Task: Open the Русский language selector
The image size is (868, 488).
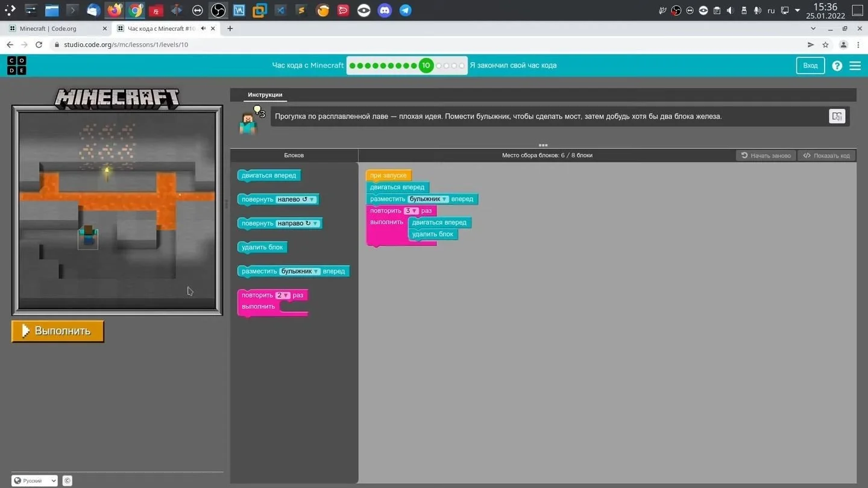Action: (x=35, y=481)
